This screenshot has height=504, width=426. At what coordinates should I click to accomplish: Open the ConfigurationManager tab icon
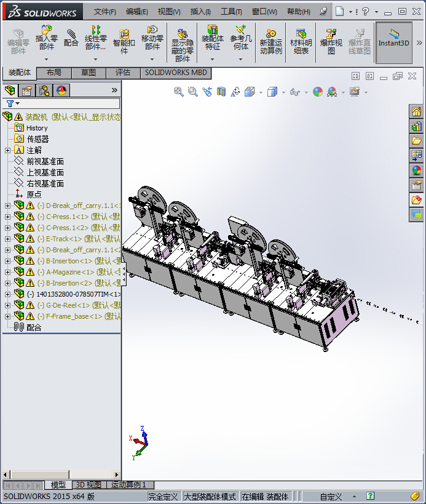point(44,90)
